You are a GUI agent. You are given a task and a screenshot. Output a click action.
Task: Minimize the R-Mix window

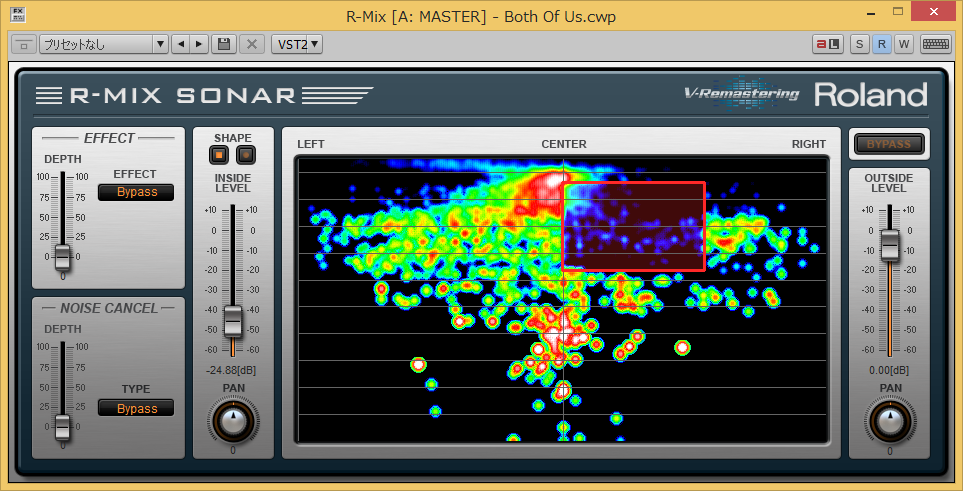tap(870, 12)
